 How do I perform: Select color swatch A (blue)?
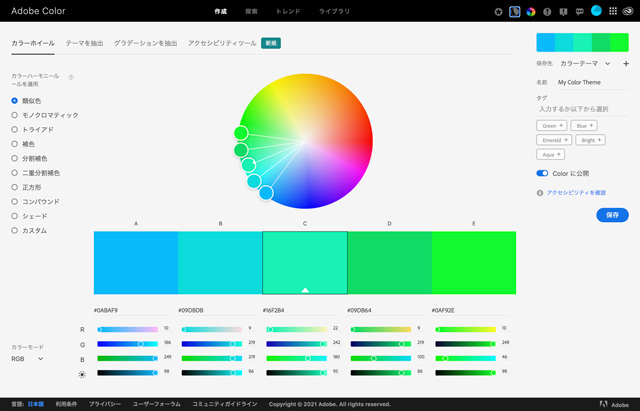pyautogui.click(x=136, y=263)
